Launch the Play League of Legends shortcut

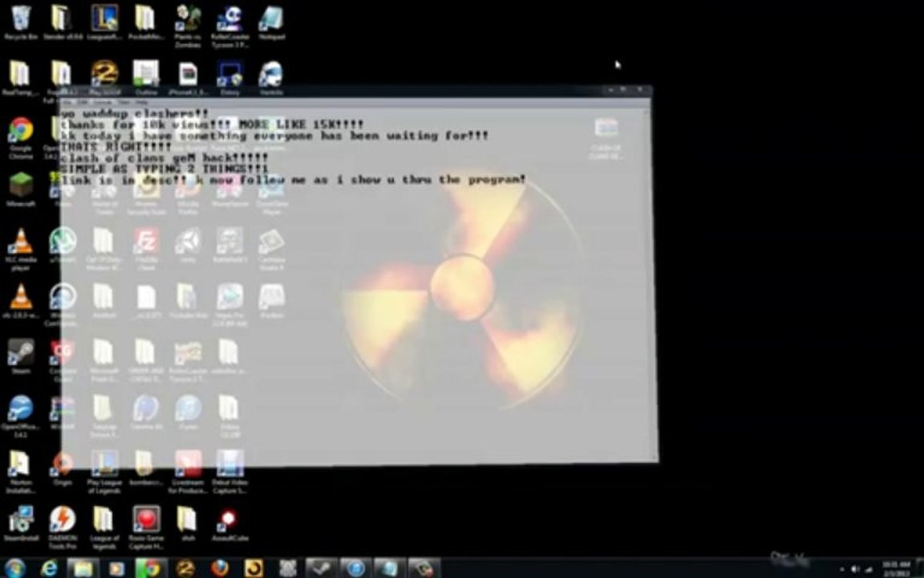tap(104, 472)
